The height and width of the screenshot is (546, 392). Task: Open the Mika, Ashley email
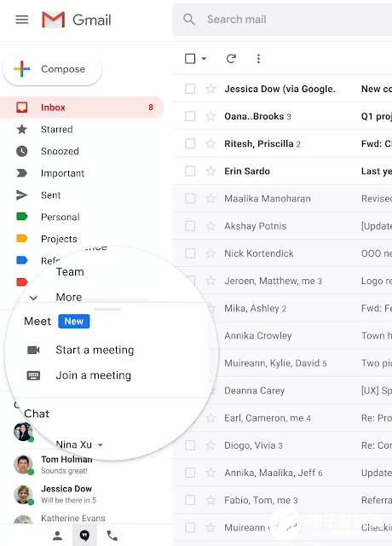pyautogui.click(x=301, y=308)
